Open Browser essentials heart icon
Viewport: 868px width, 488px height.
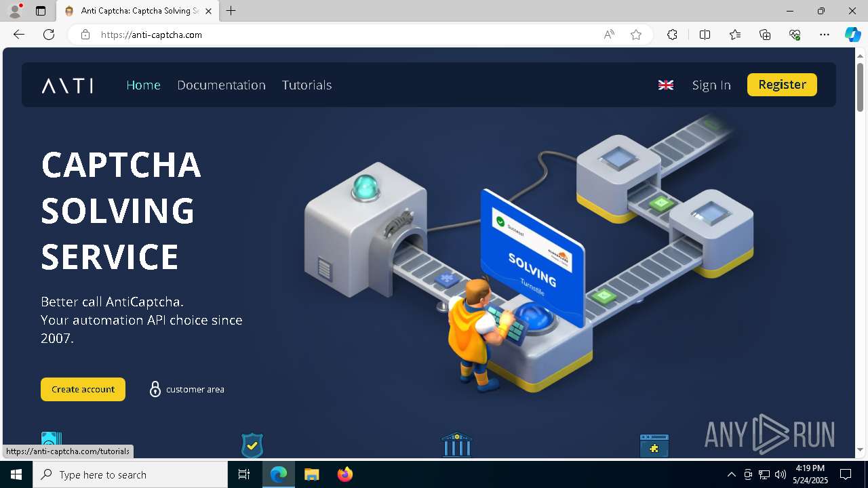coord(795,35)
